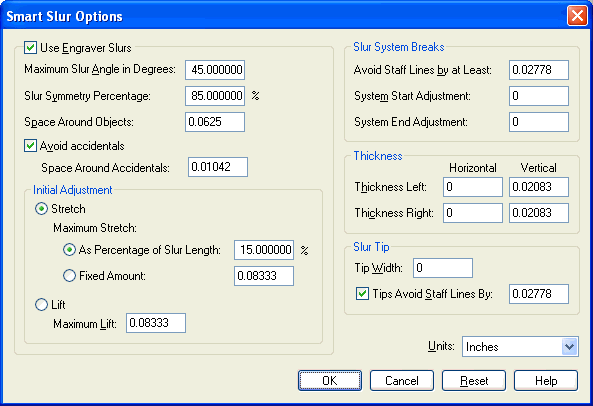Select the Stretch radio button
Image resolution: width=593 pixels, height=406 pixels.
(41, 209)
